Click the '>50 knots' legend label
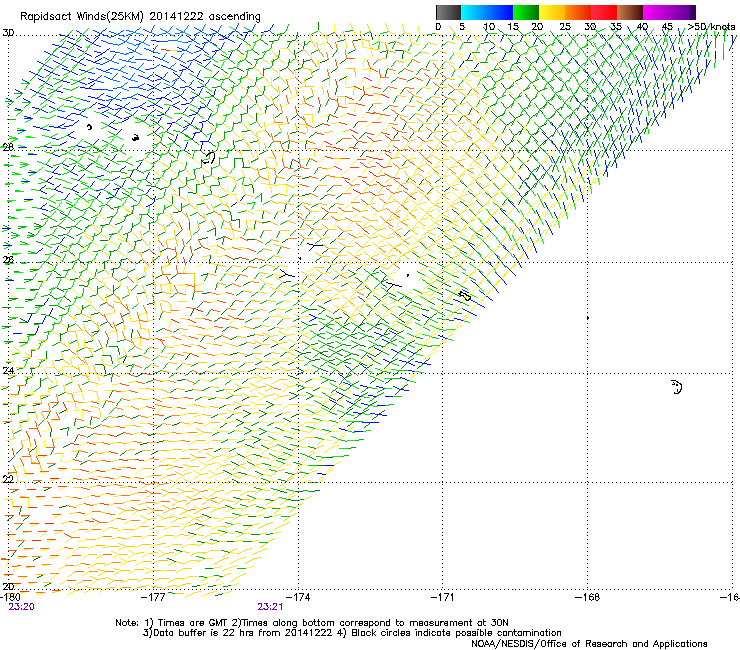 [x=711, y=26]
